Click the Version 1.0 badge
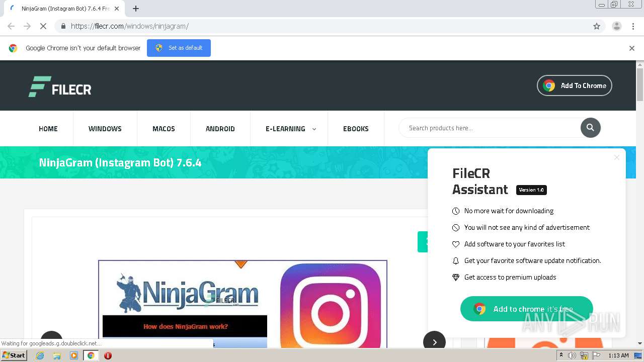 pyautogui.click(x=531, y=190)
